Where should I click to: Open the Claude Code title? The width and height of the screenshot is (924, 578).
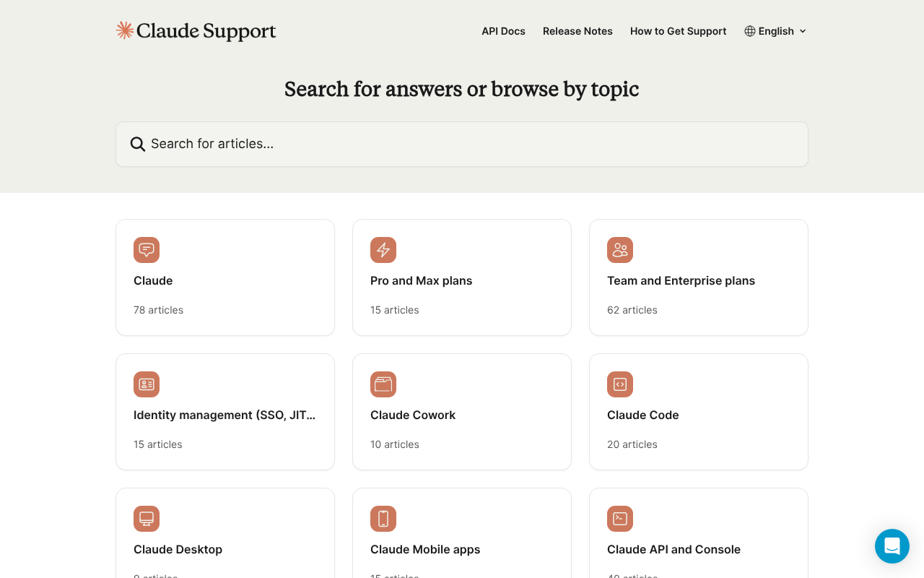643,415
